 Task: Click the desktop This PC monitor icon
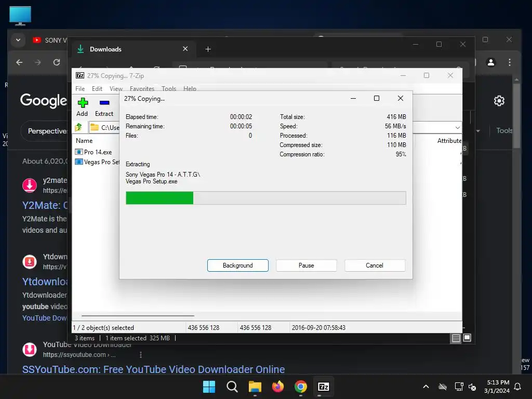pyautogui.click(x=20, y=16)
